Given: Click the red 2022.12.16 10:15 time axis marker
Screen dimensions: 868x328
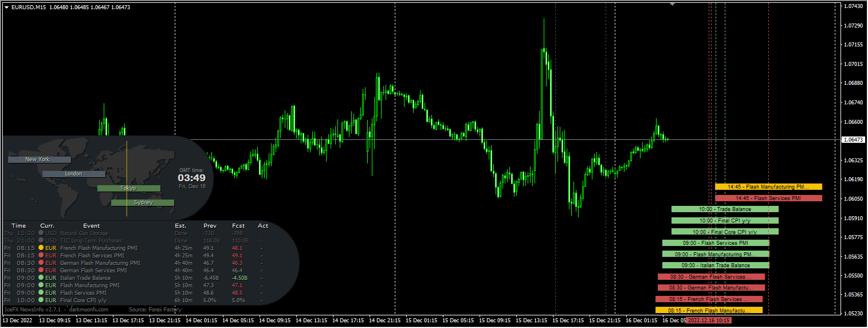Looking at the screenshot, I should pos(709,321).
